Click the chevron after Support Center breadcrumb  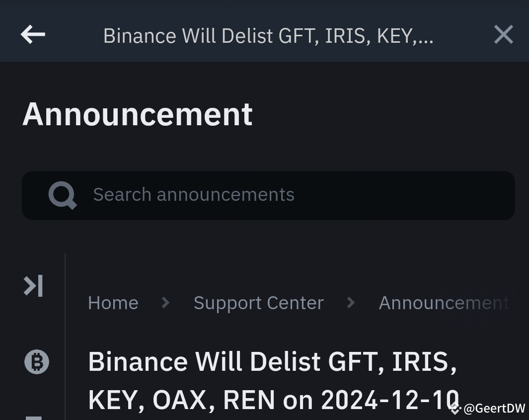point(351,302)
